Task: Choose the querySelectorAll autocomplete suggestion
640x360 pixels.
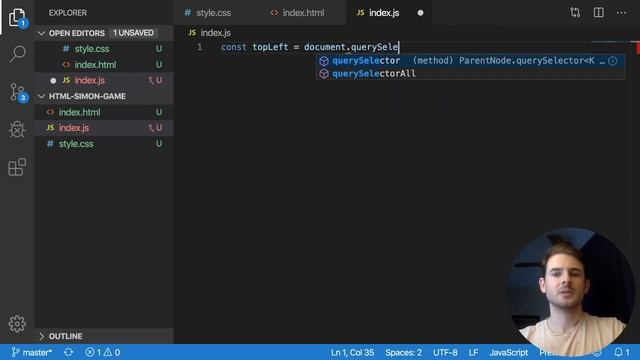Action: [471, 73]
